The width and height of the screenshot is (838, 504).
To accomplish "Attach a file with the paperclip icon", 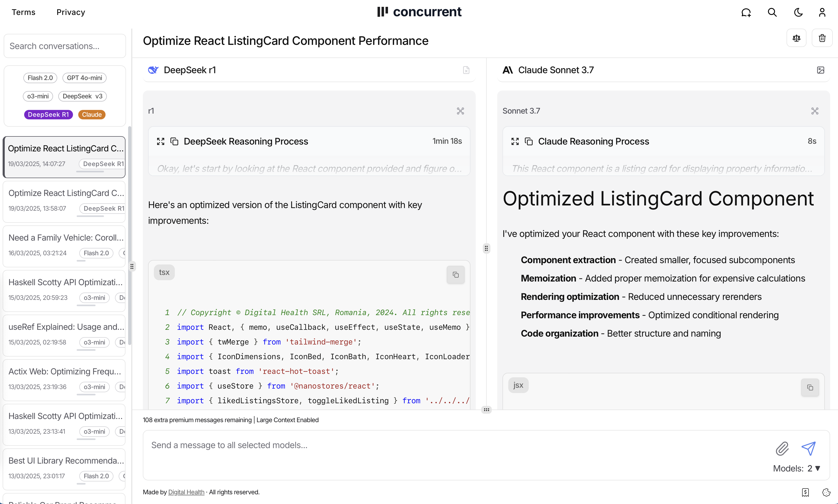I will (782, 449).
